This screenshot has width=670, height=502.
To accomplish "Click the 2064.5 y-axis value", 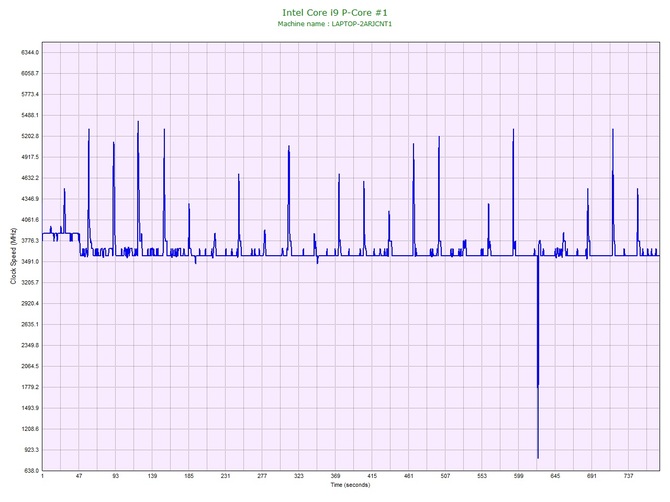I will click(x=30, y=367).
